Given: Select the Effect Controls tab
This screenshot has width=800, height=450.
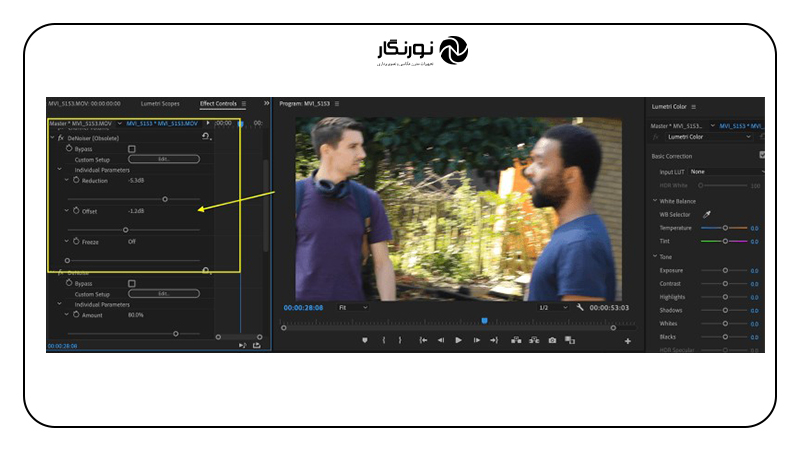Looking at the screenshot, I should (218, 104).
